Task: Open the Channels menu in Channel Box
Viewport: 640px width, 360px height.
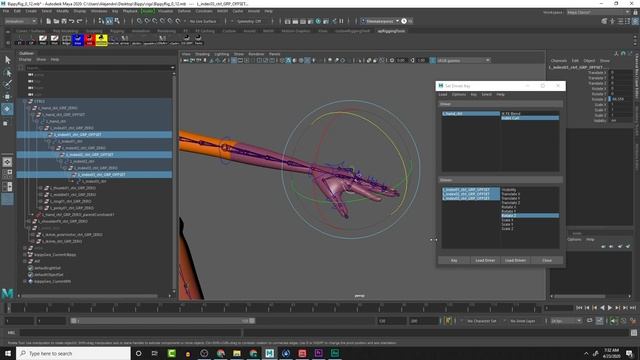Action: pos(558,60)
